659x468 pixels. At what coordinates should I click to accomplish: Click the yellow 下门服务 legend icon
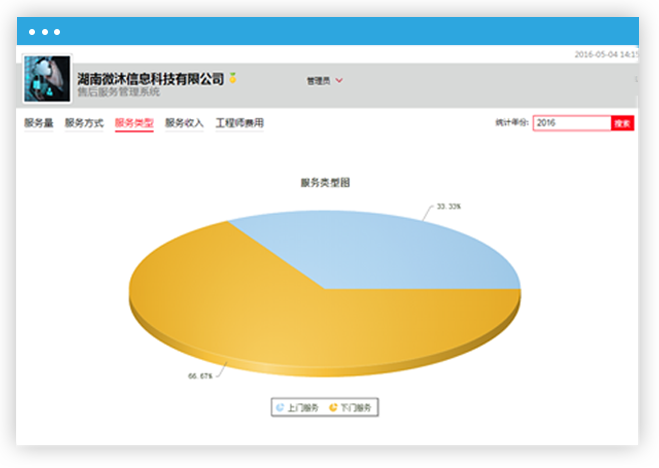tap(333, 408)
